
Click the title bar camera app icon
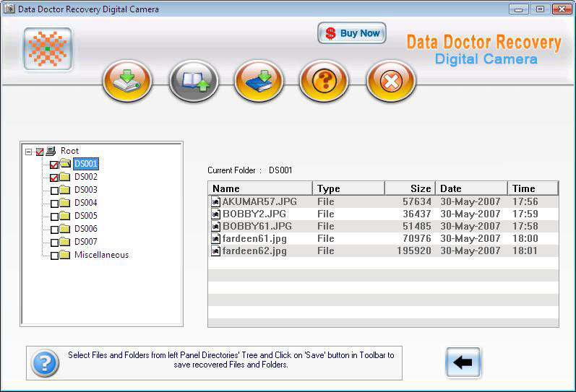pyautogui.click(x=9, y=9)
